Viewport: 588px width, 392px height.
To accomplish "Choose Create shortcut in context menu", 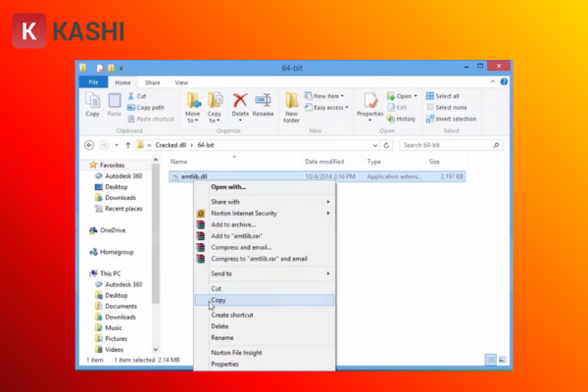I will click(x=265, y=316).
